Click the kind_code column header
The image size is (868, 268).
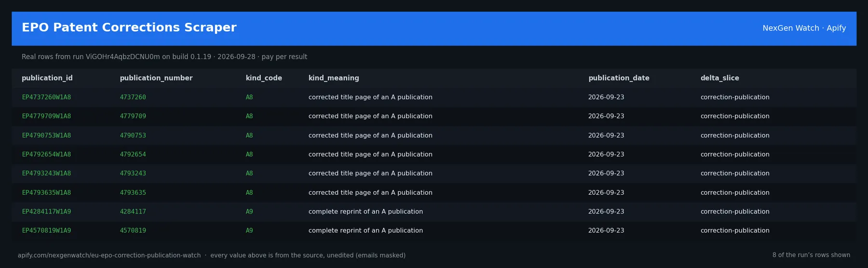pyautogui.click(x=264, y=78)
